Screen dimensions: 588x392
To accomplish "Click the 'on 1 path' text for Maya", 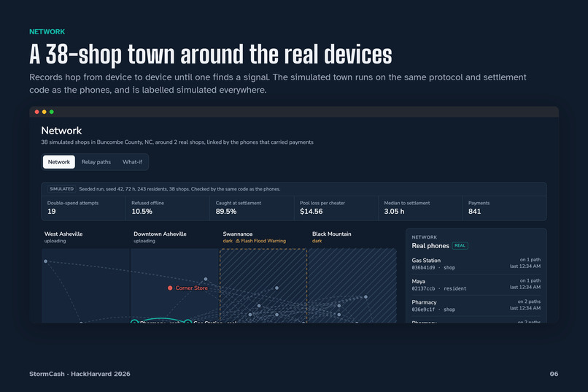I will point(530,280).
